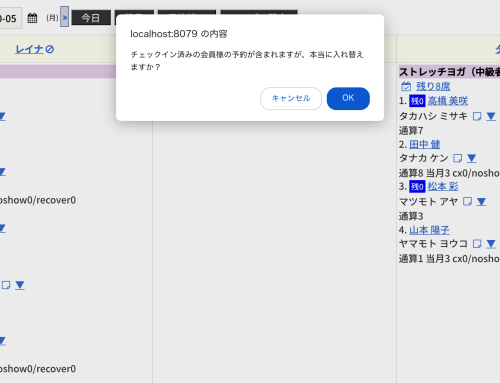Open note icon for タナカ ケン
Image resolution: width=500 pixels, height=383 pixels.
point(458,158)
